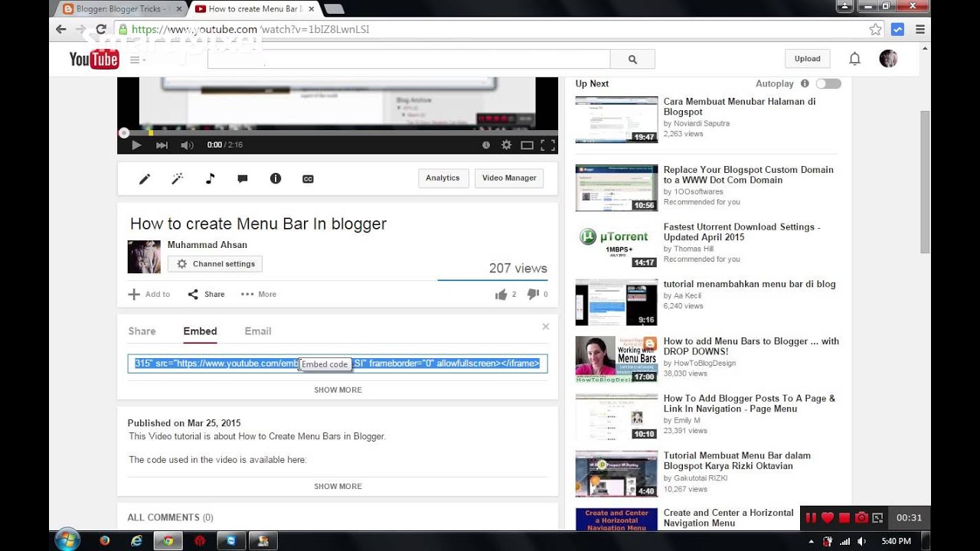Click the embed code text field
Screen dimensions: 980x551
click(338, 364)
